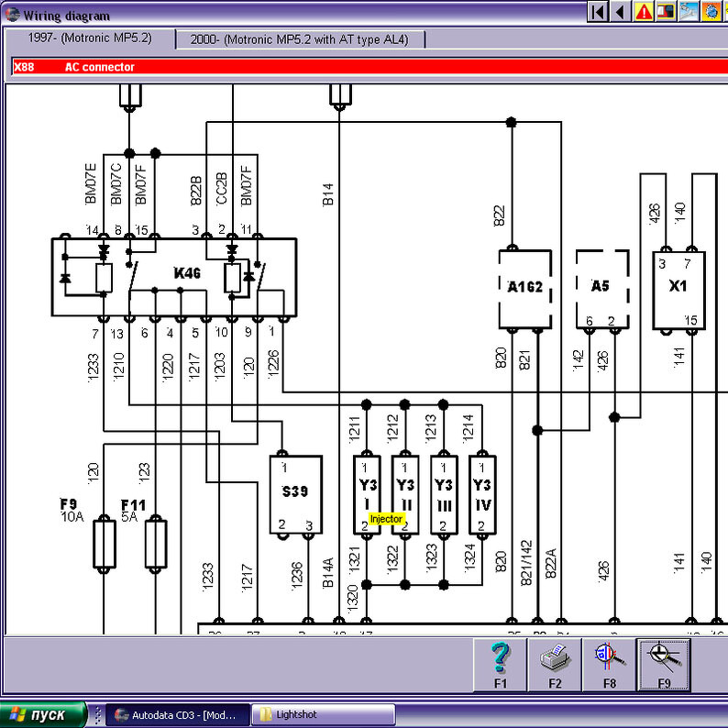Click wire label 1324 below injector IV
This screenshot has height=728, width=728.
[x=469, y=558]
